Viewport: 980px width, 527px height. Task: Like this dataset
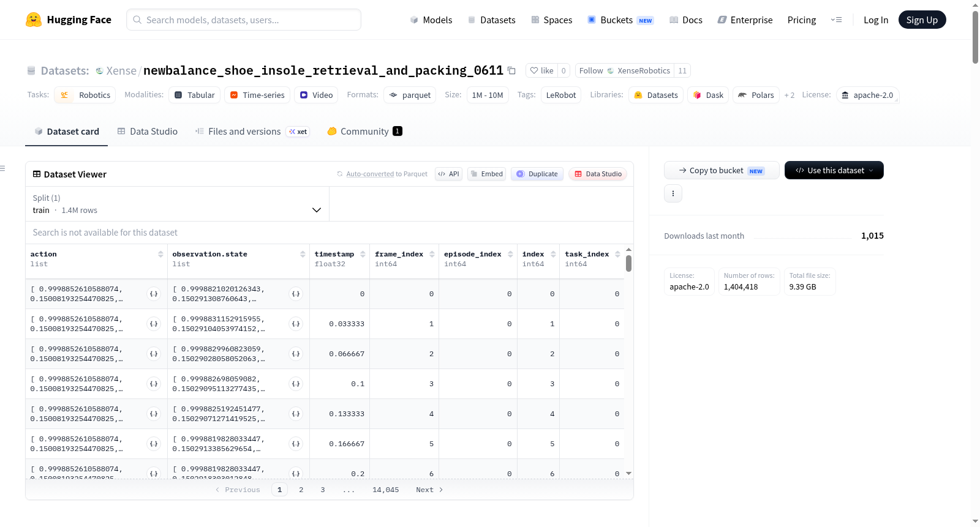point(542,70)
